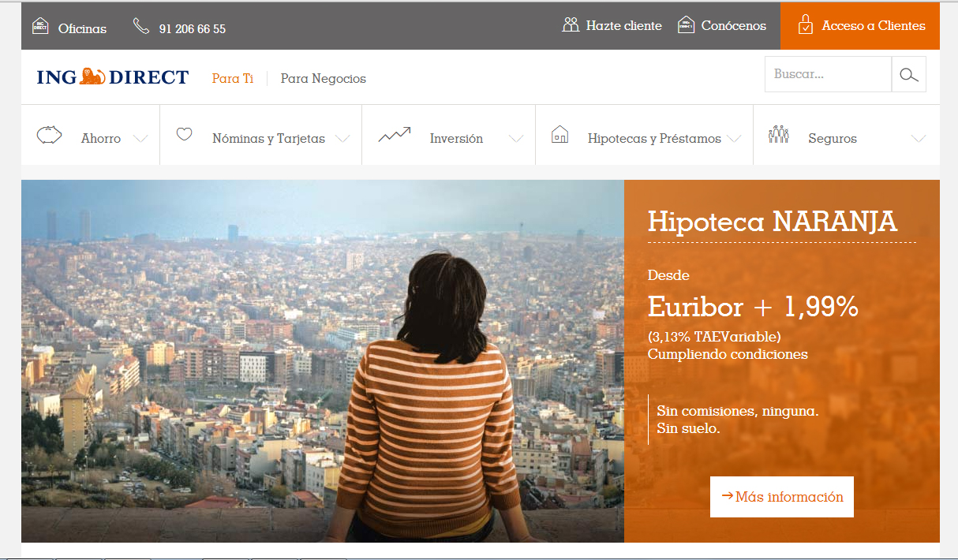Expand the Ahorro dropdown chevron
Image resolution: width=958 pixels, height=560 pixels.
[140, 139]
